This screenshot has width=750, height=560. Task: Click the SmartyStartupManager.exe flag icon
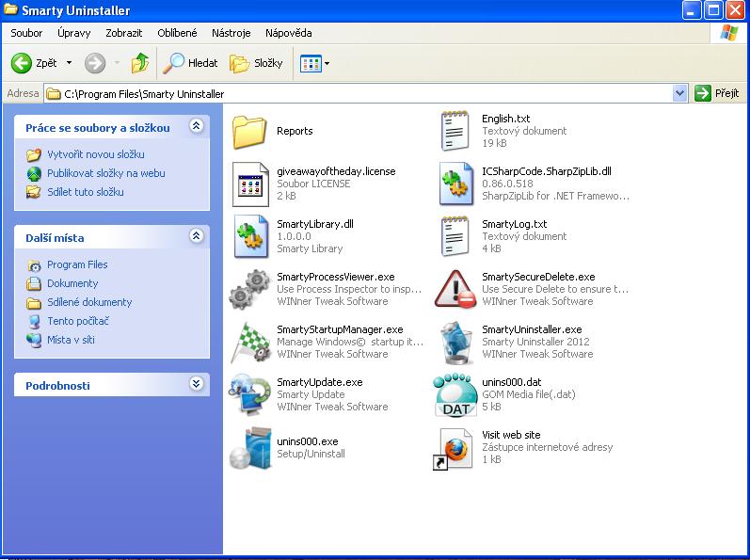251,343
